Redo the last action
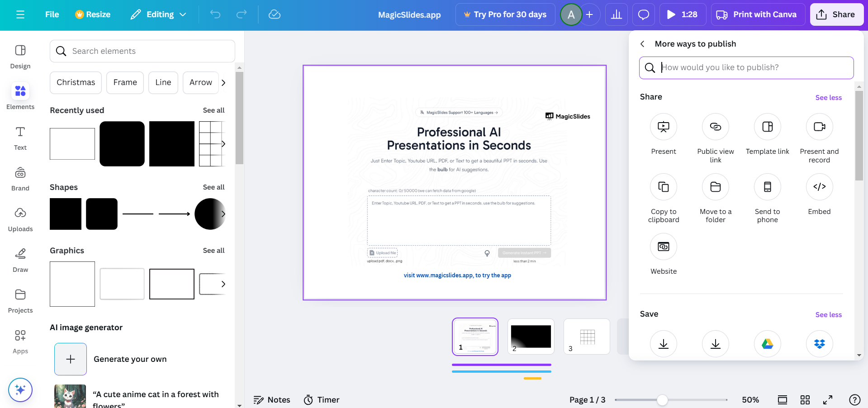 [242, 14]
